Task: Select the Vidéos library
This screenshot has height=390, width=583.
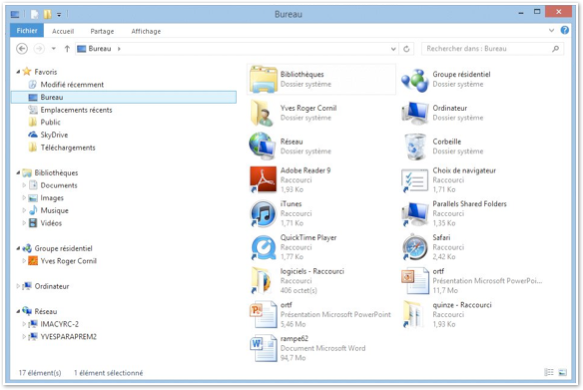Action: pos(51,223)
